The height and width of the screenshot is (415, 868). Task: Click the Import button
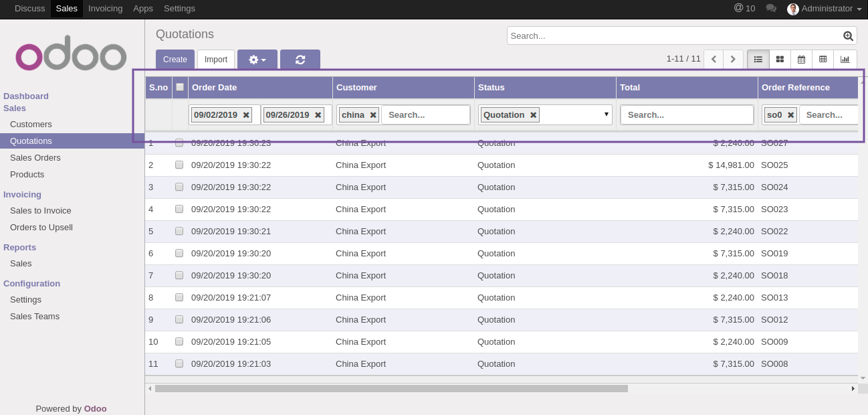pyautogui.click(x=216, y=60)
